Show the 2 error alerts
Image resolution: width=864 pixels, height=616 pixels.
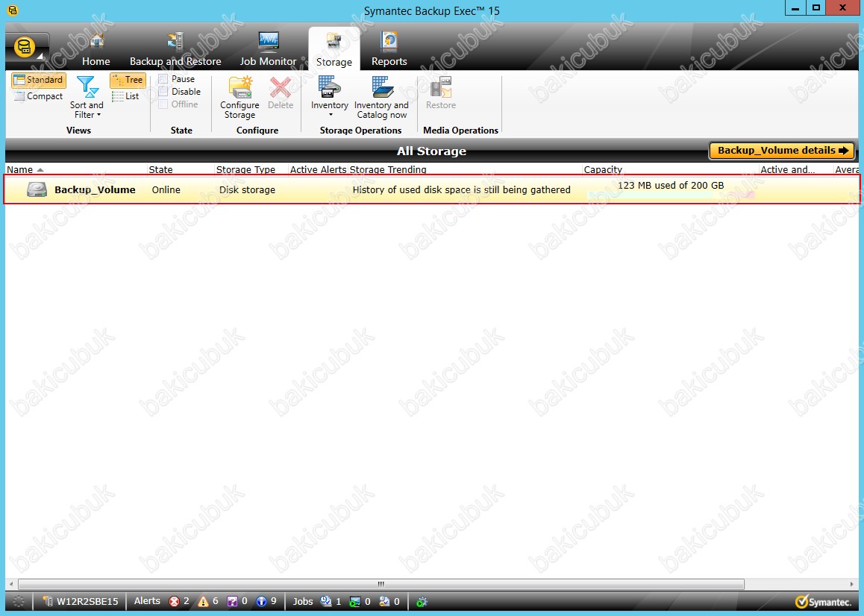(x=179, y=601)
